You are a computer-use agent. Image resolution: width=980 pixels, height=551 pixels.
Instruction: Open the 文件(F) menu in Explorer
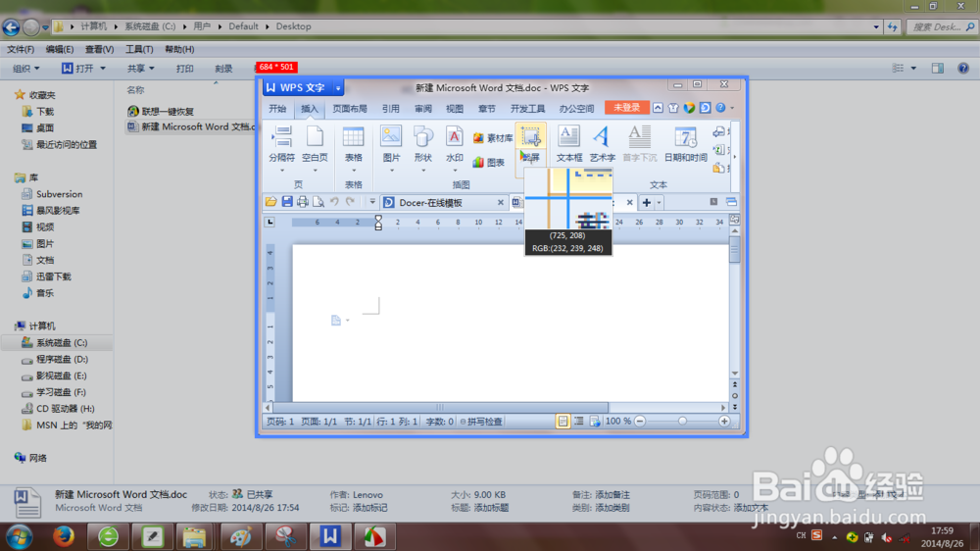(x=21, y=49)
